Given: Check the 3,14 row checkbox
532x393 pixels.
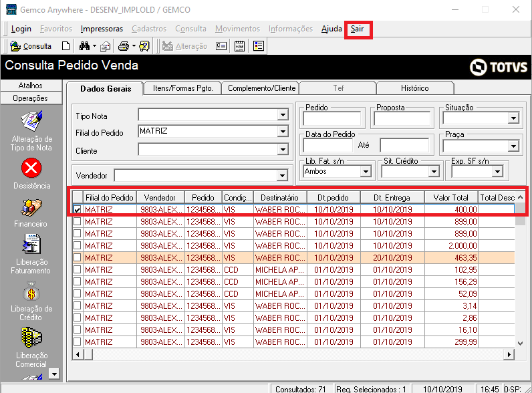Looking at the screenshot, I should tap(78, 306).
